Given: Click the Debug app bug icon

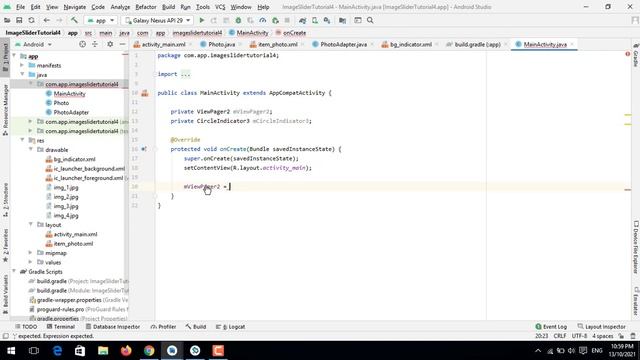Looking at the screenshot, I should (238, 20).
